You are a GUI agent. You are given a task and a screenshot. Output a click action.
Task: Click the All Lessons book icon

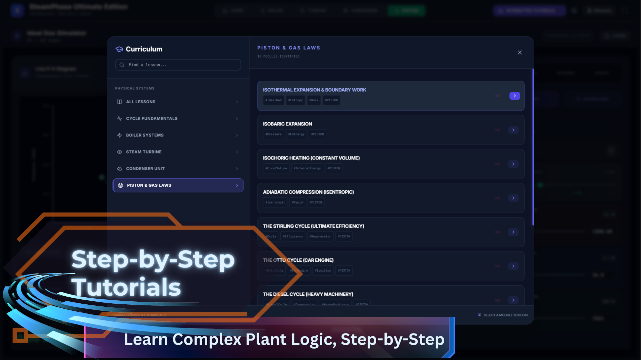119,102
